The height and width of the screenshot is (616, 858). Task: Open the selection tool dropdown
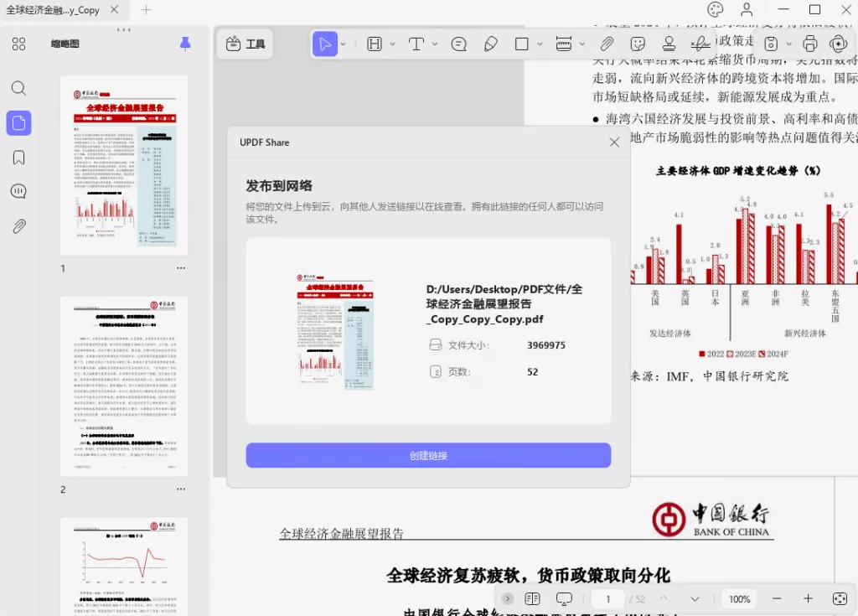343,44
